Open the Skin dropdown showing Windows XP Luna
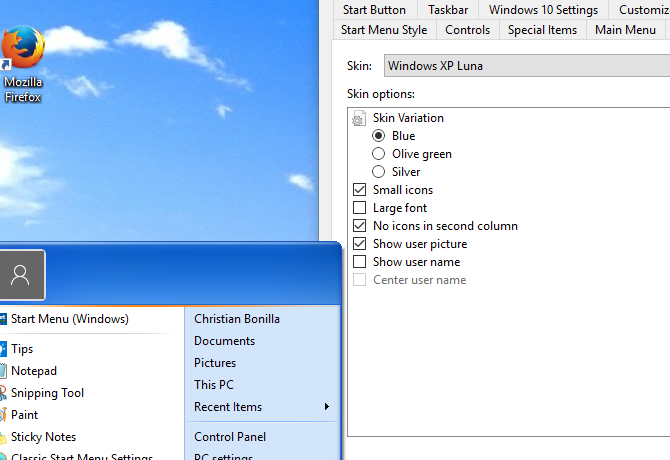This screenshot has width=670, height=460. point(527,66)
